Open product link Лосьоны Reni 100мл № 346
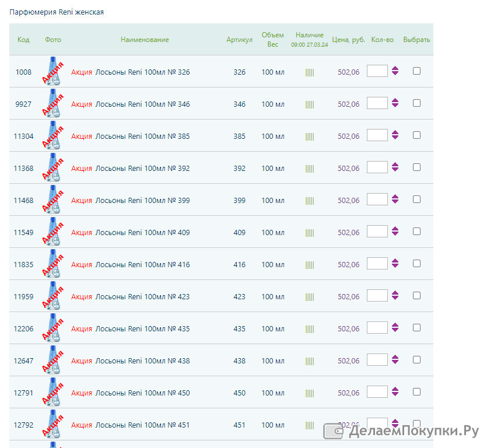487x448 pixels. (142, 104)
